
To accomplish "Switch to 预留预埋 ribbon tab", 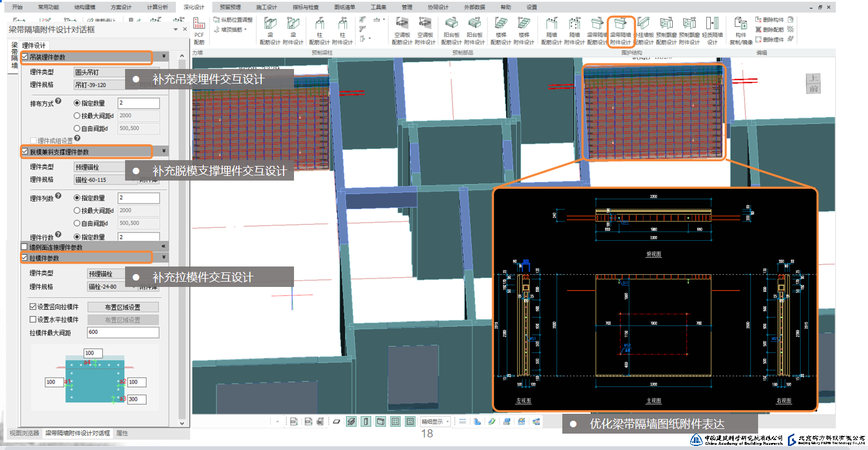I will point(230,7).
